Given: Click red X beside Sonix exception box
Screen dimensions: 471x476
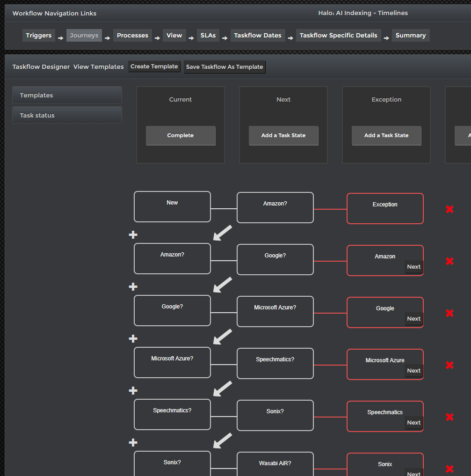Looking at the screenshot, I should point(449,469).
